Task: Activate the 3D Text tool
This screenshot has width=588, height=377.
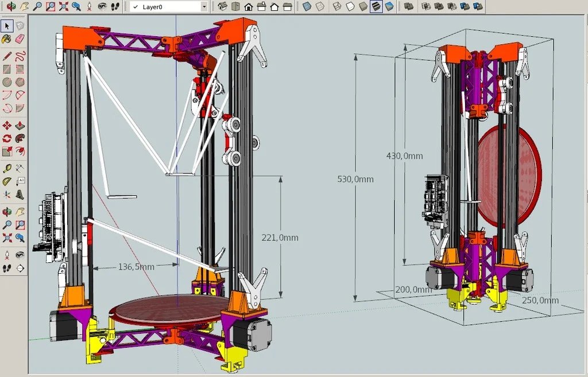Action: (x=20, y=195)
